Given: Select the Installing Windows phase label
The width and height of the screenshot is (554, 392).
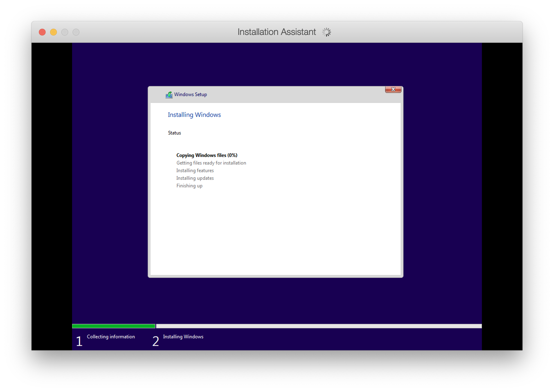Looking at the screenshot, I should click(183, 337).
